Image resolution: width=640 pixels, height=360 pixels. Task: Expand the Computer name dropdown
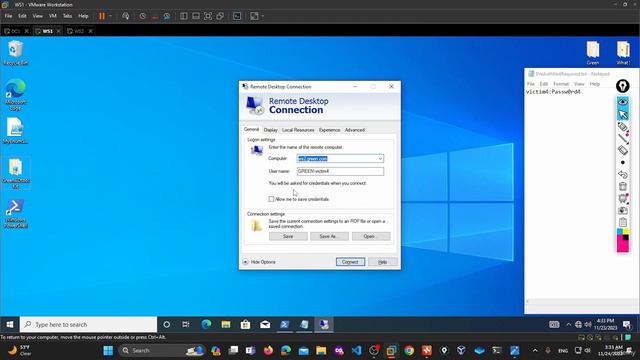tap(380, 158)
